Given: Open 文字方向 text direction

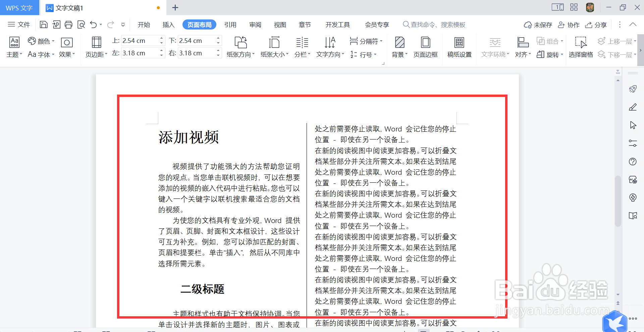Looking at the screenshot, I should pos(330,47).
